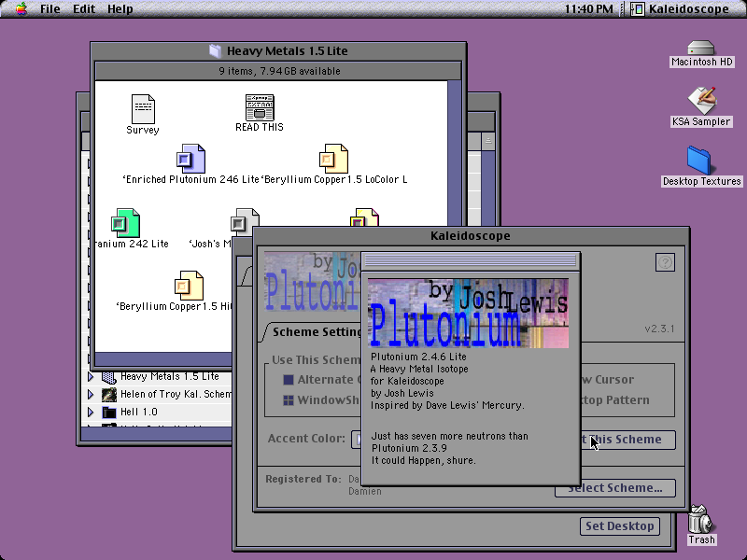The height and width of the screenshot is (560, 747).
Task: Click the Trash icon on desktop
Action: pos(699,520)
